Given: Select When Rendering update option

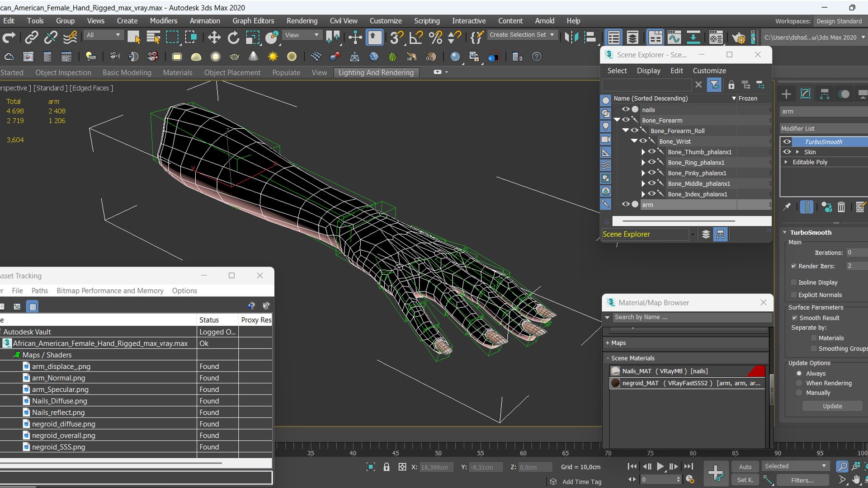Looking at the screenshot, I should (799, 383).
